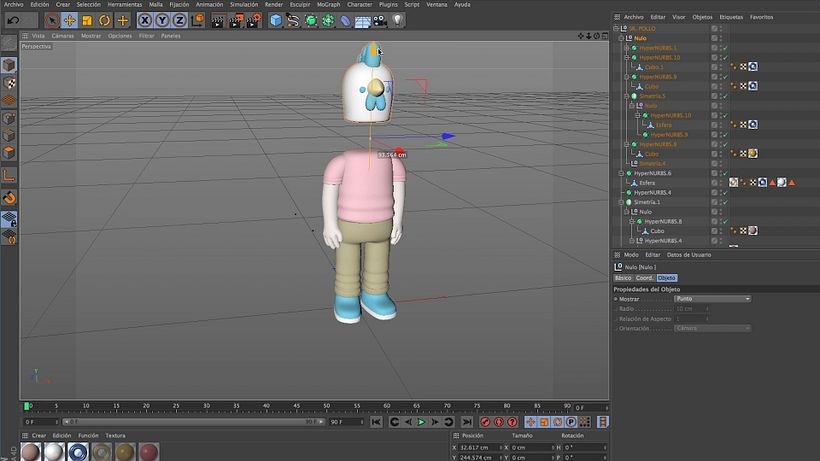The image size is (820, 461).
Task: Toggle the Y axis lock
Action: [162, 20]
